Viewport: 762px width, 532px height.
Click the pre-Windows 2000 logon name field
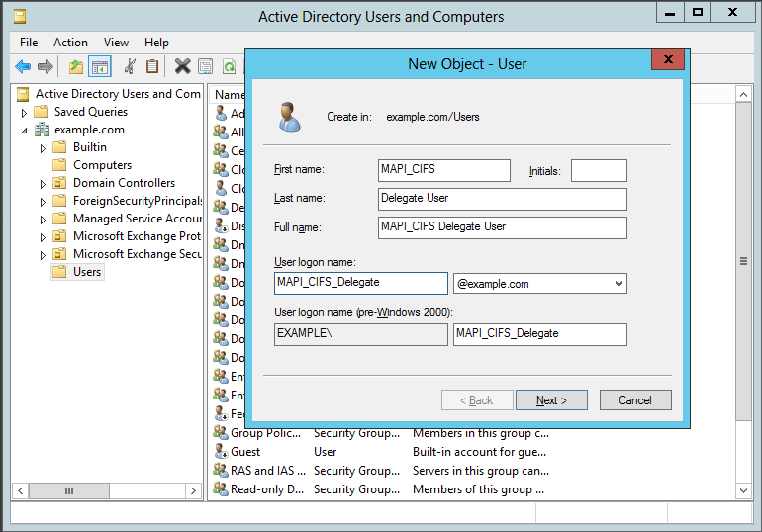pyautogui.click(x=540, y=334)
